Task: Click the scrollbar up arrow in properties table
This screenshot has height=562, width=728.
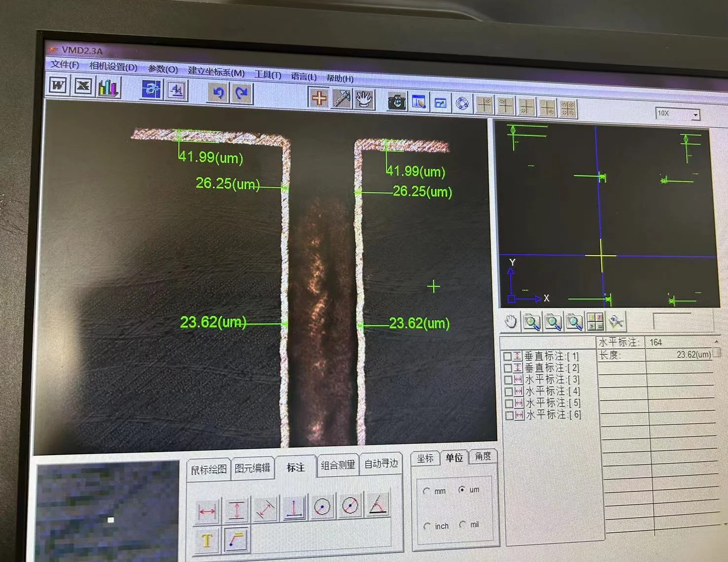Action: (717, 341)
